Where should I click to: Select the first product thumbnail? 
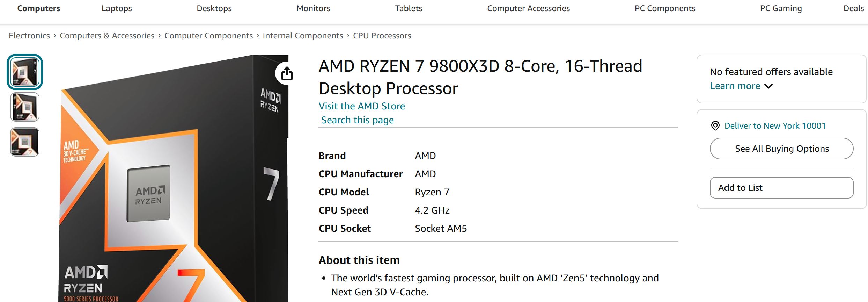click(x=25, y=72)
